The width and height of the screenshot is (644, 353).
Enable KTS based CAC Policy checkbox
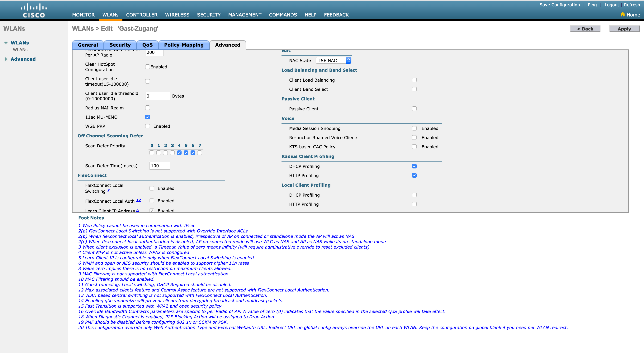pyautogui.click(x=414, y=147)
